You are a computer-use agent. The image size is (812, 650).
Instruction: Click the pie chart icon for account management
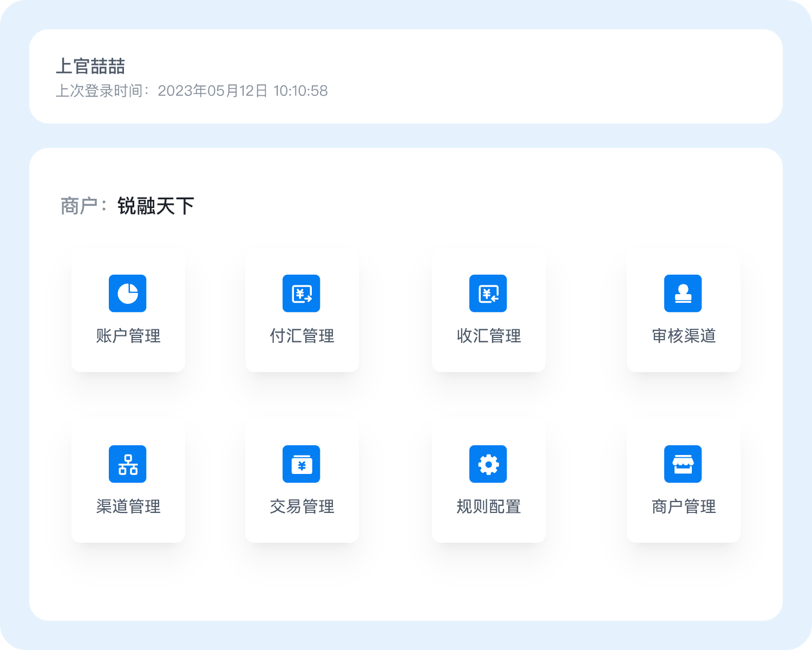coord(128,294)
